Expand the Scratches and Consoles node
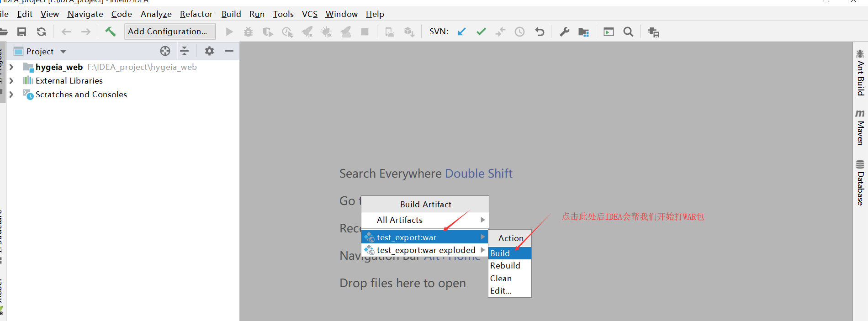This screenshot has width=868, height=321. pyautogui.click(x=11, y=95)
